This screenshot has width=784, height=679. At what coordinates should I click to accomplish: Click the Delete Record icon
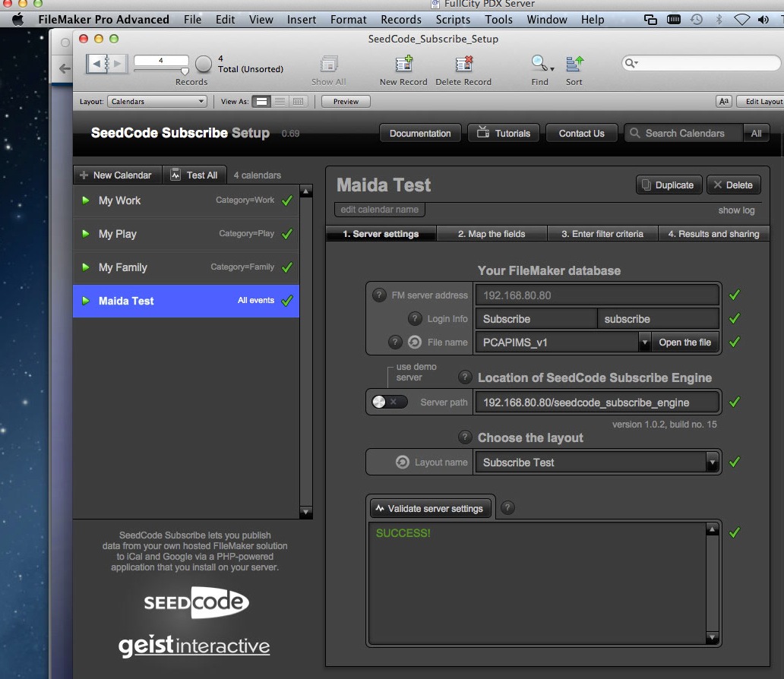pos(463,64)
